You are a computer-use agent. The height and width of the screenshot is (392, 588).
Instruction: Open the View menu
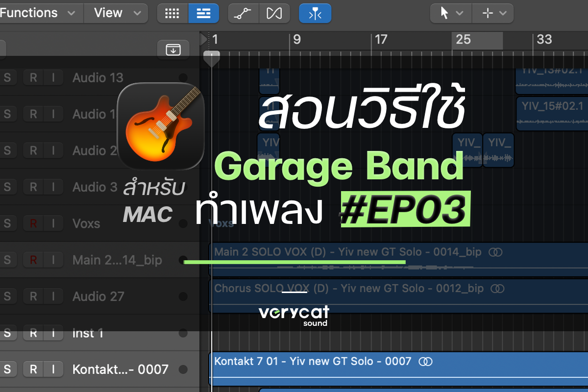pos(116,13)
